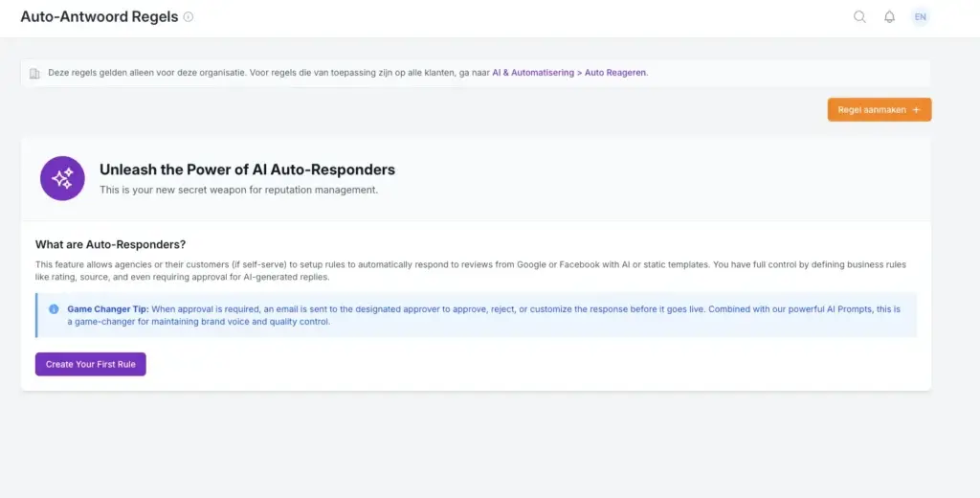Click the paragraph describing the auto-responder feature
980x498 pixels.
click(x=469, y=270)
